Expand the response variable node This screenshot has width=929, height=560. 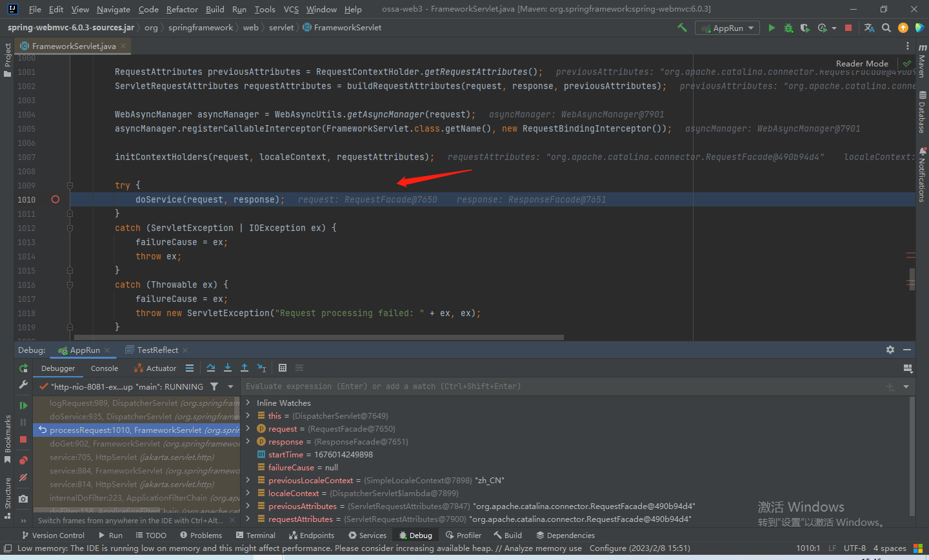pyautogui.click(x=248, y=441)
